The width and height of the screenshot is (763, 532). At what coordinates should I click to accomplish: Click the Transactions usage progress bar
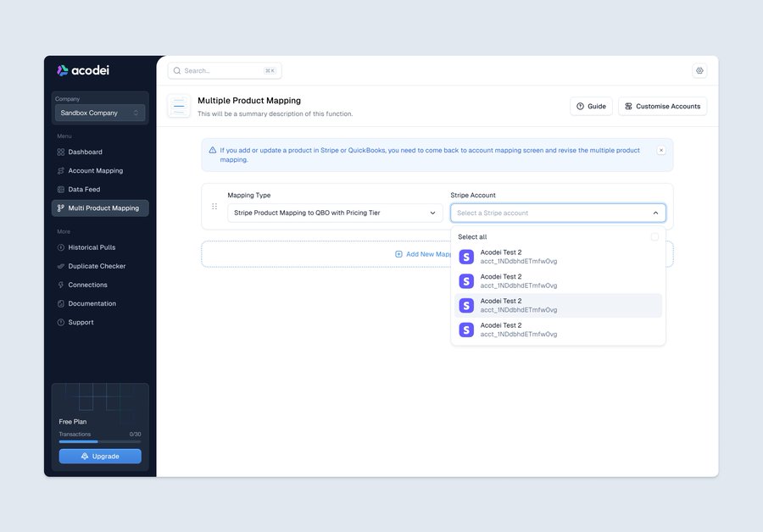tap(100, 441)
